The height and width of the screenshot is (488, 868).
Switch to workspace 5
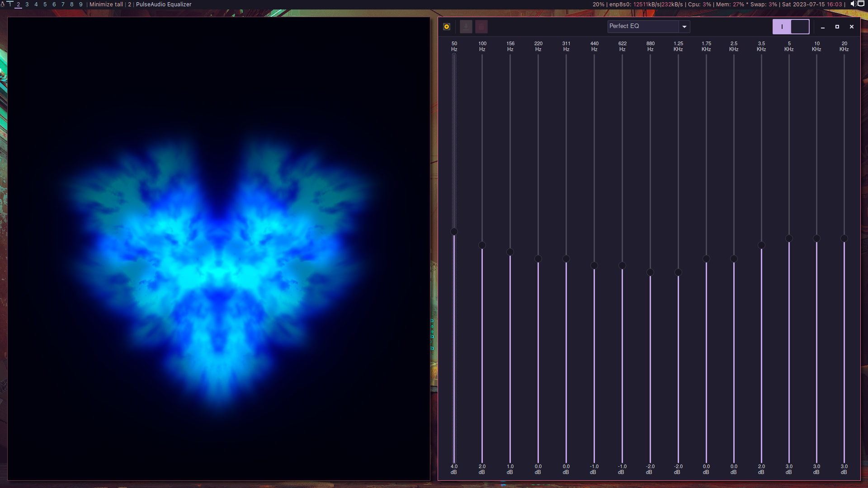tap(45, 4)
